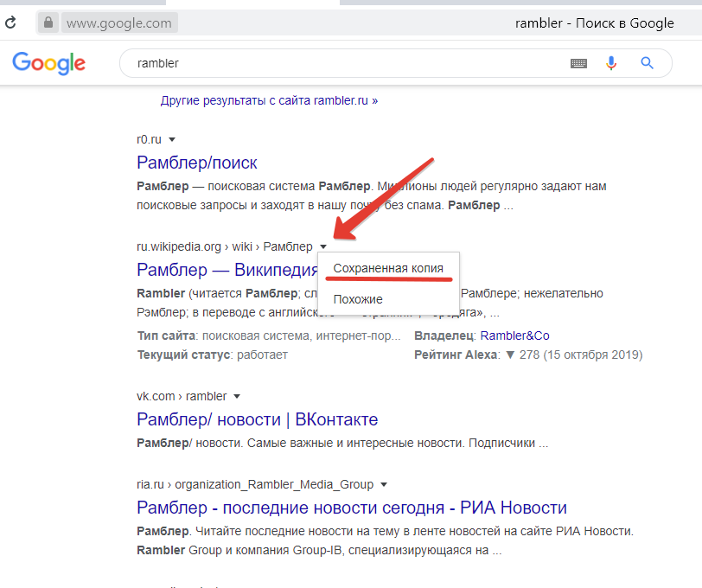Click "Другие результаты с сайта rambler.ru »"
The height and width of the screenshot is (588, 702).
[x=269, y=99]
